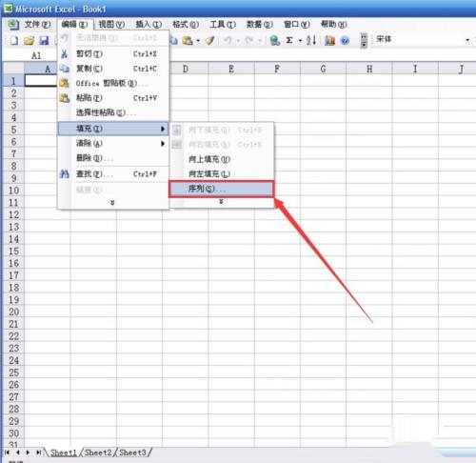Switch to the Sheet3 tab
476x463 pixels.
pos(132,453)
